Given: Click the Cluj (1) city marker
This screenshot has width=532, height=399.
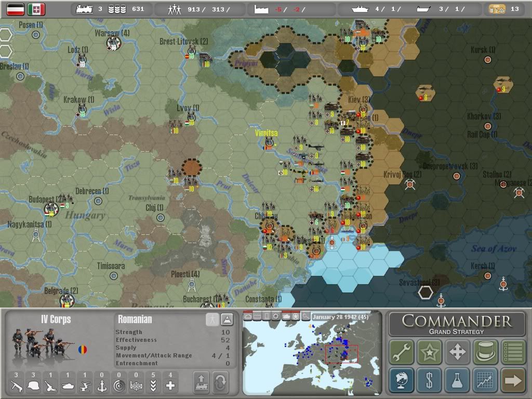Looking at the screenshot, I should [x=161, y=218].
